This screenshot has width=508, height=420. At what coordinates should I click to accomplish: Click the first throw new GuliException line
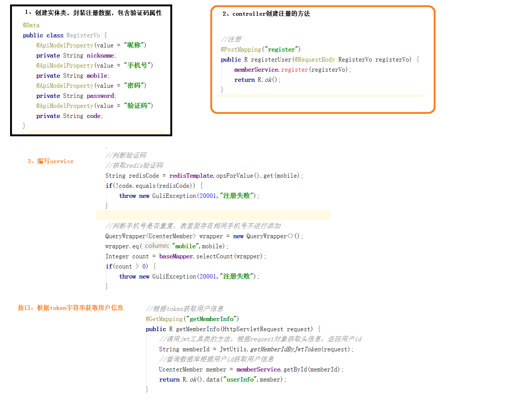click(189, 196)
